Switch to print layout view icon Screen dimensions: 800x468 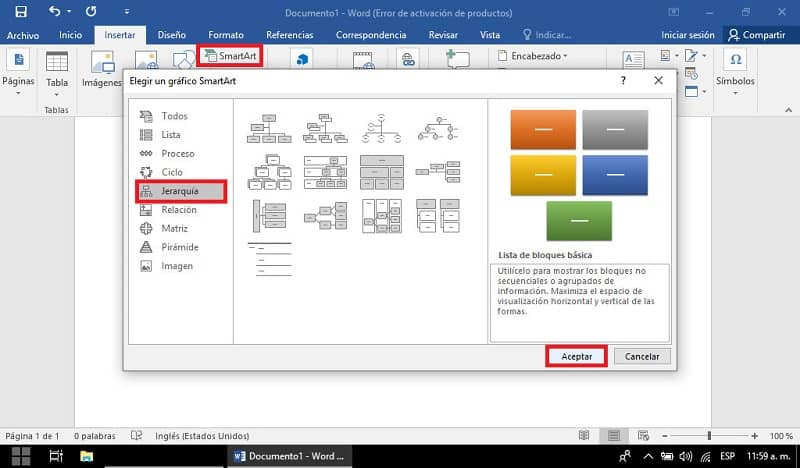coord(614,435)
